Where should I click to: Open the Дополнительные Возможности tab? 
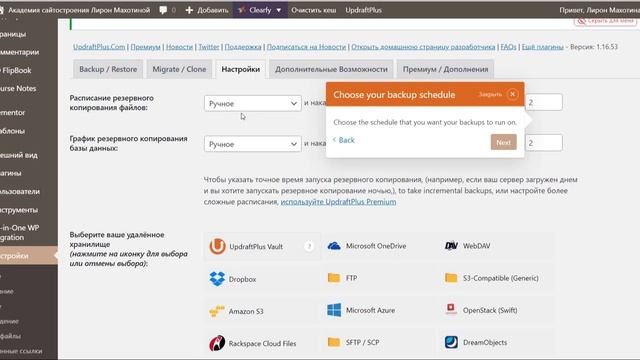coord(331,69)
